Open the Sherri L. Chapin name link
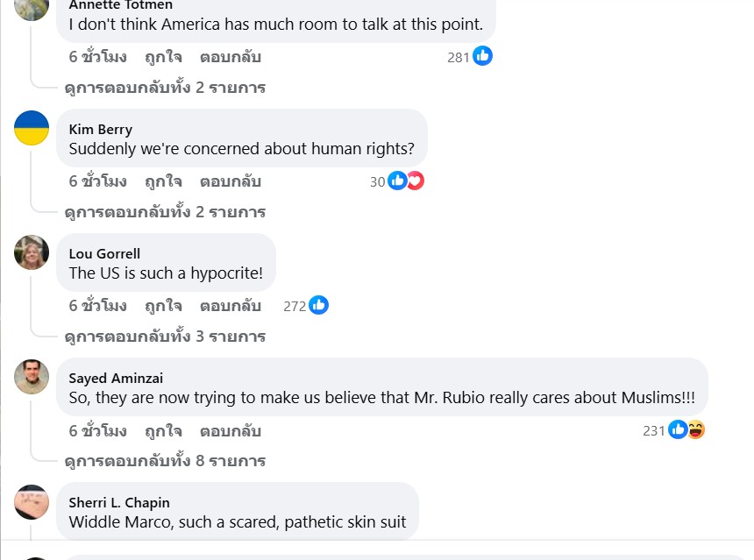Screen dimensions: 754x560 coord(119,503)
